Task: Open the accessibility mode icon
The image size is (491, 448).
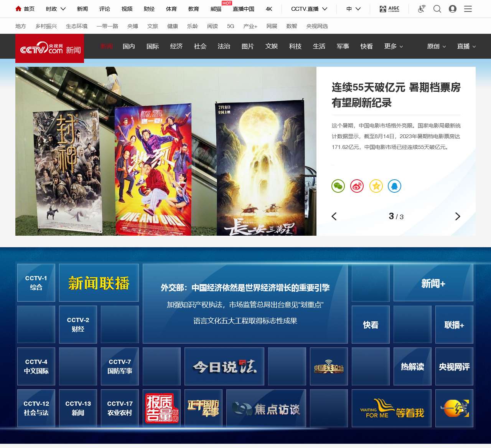Action: 422,9
